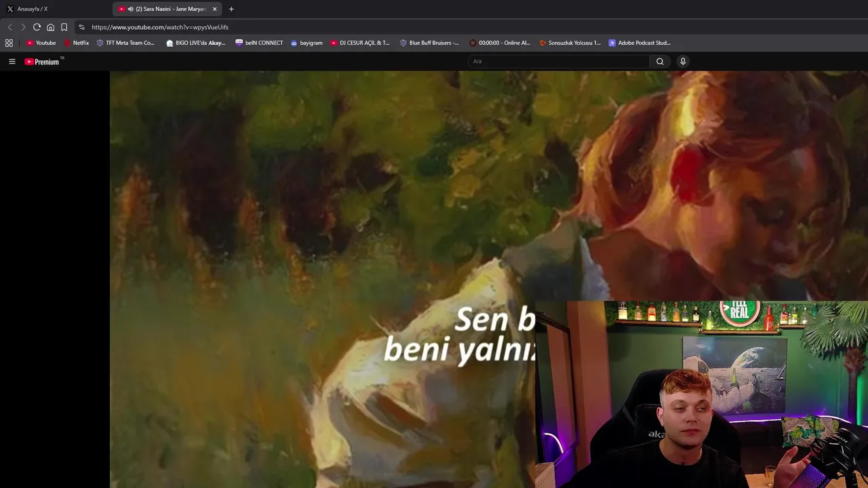Open the browser home page

pos(50,27)
